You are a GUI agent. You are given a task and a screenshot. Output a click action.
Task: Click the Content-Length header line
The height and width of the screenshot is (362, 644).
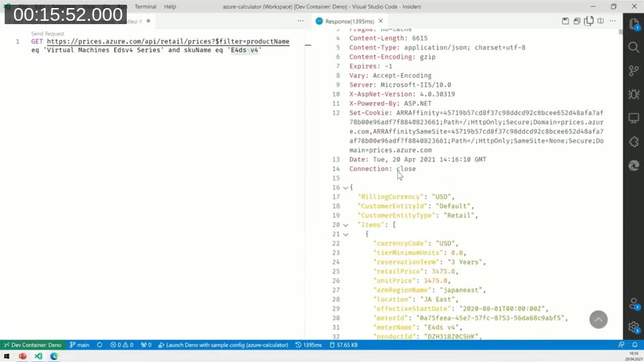tap(388, 38)
